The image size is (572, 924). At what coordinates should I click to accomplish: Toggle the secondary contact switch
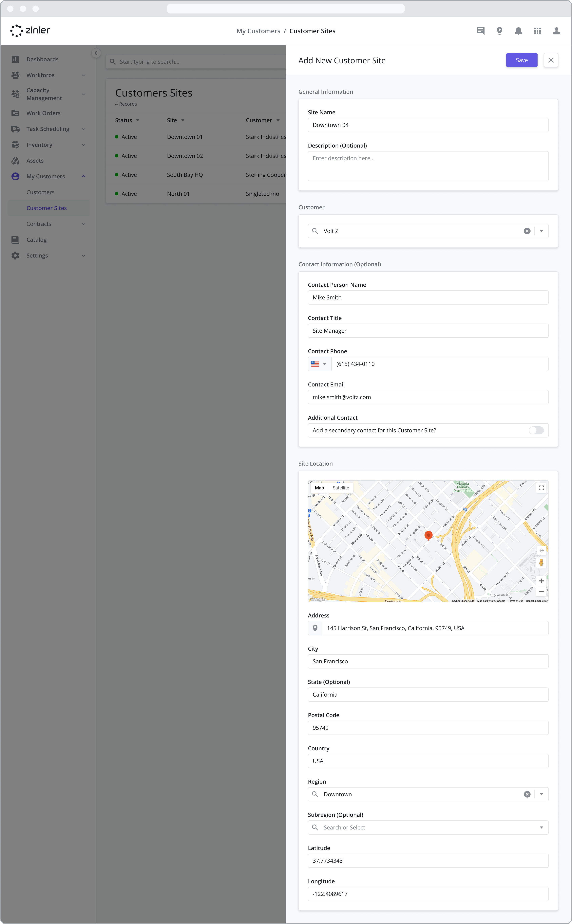[x=536, y=430]
